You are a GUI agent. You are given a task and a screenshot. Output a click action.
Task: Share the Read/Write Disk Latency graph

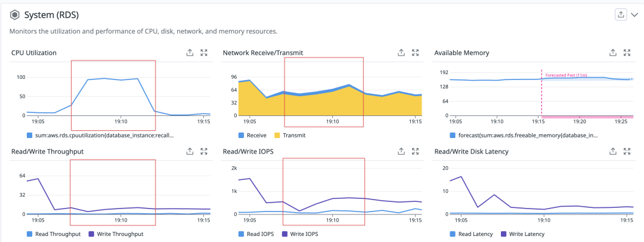point(613,151)
